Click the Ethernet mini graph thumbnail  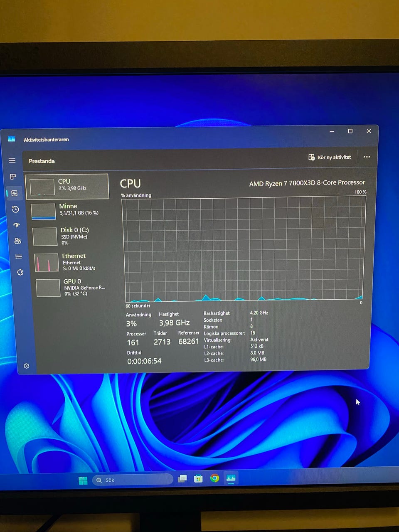tap(46, 263)
